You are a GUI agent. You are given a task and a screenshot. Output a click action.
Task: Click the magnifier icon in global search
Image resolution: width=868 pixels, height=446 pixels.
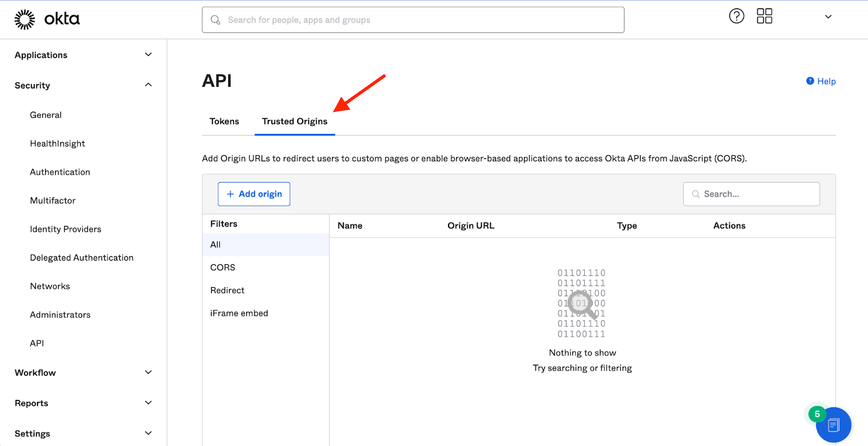pyautogui.click(x=215, y=20)
